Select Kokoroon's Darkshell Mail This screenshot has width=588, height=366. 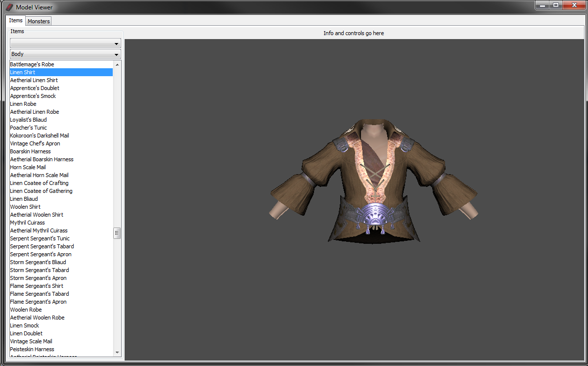(x=61, y=136)
